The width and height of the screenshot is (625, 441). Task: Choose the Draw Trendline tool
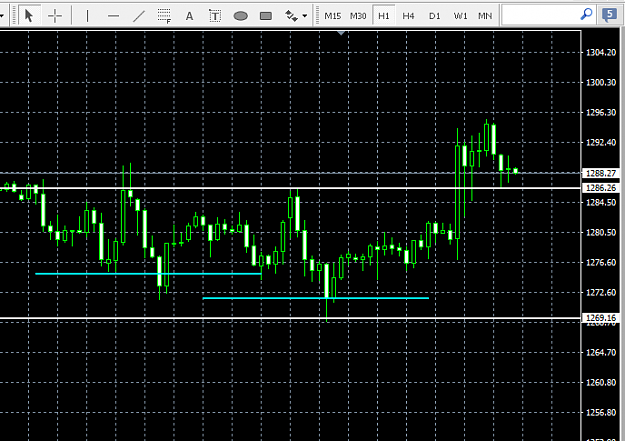click(x=139, y=16)
